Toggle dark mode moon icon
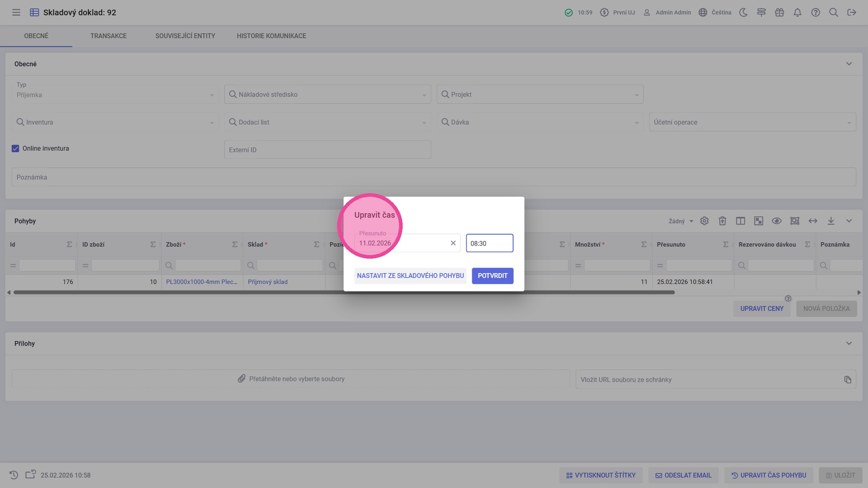 tap(743, 12)
